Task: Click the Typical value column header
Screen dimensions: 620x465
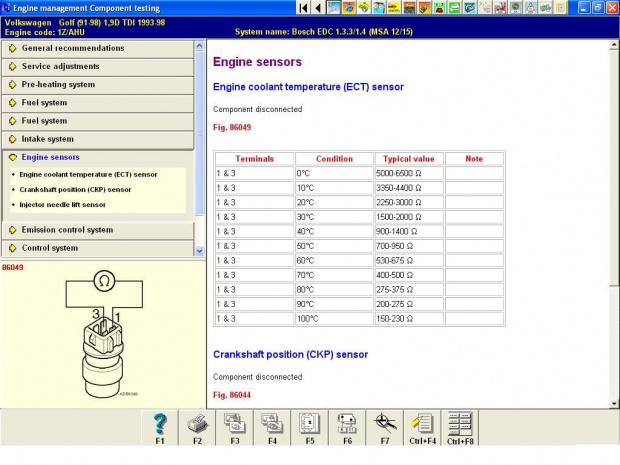Action: pos(409,159)
